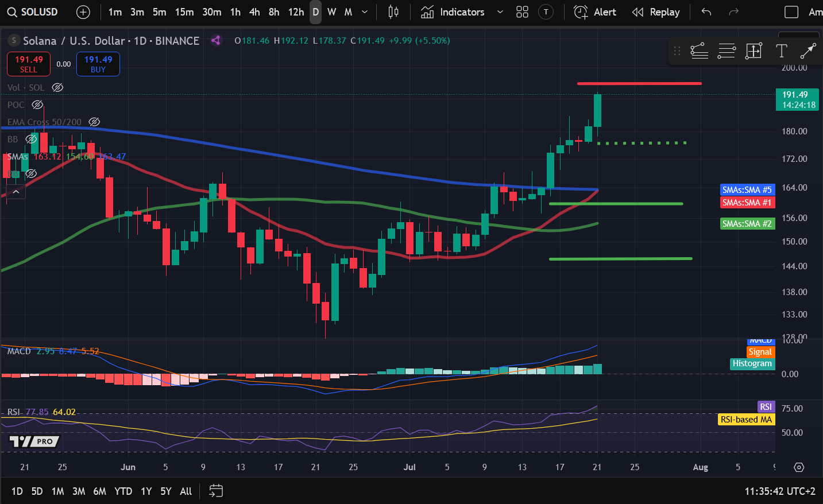The width and height of the screenshot is (823, 504).
Task: Select the weekly W timeframe
Action: 331,12
